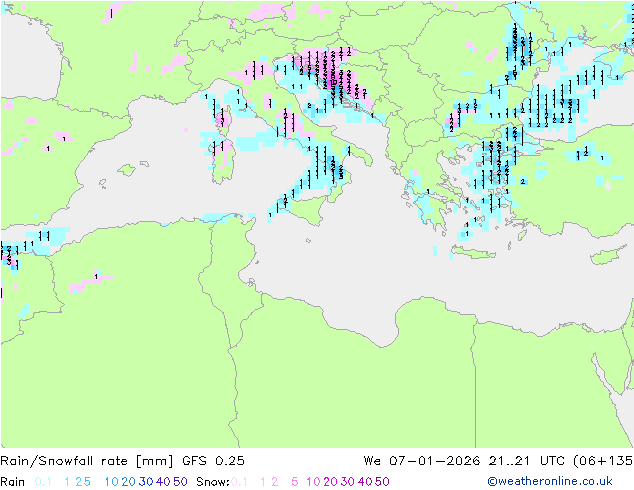Pick the Snow 5 legend value
The width and height of the screenshot is (634, 490).
coord(294,482)
